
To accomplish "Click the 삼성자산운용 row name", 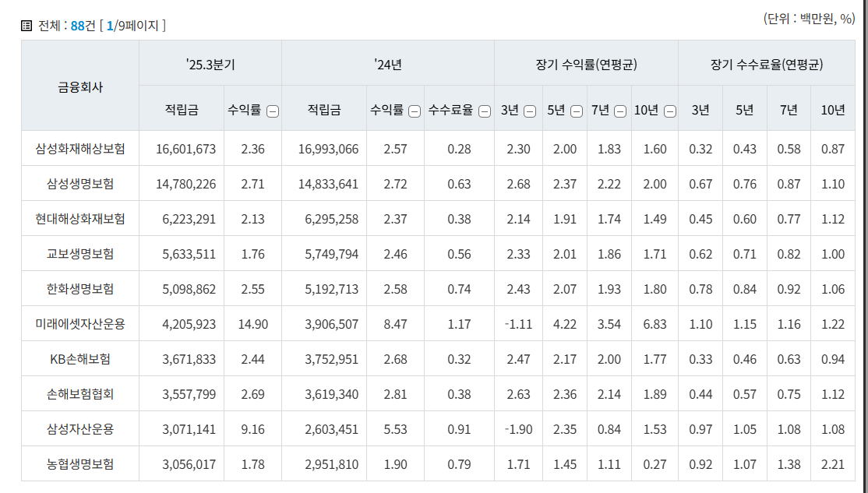I will point(80,429).
